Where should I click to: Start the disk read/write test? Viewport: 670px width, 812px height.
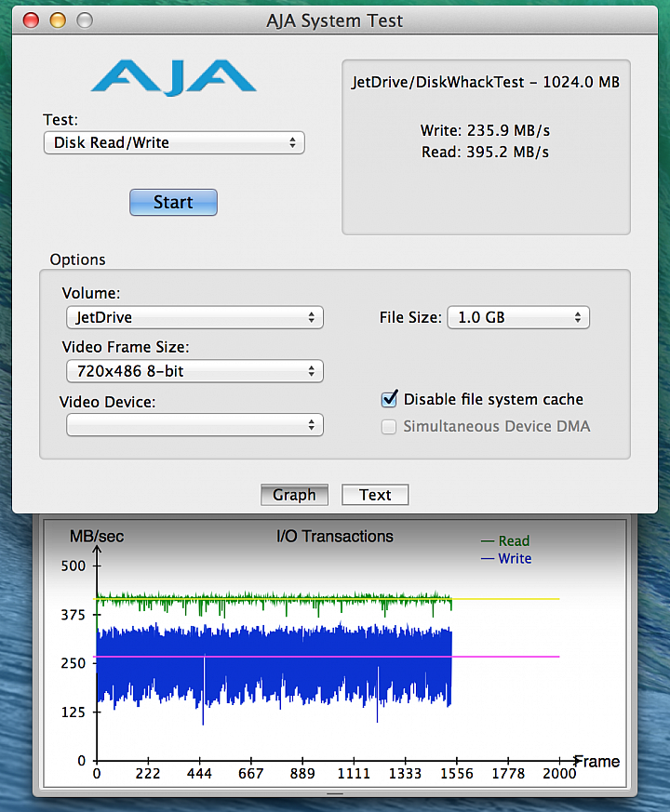point(173,202)
